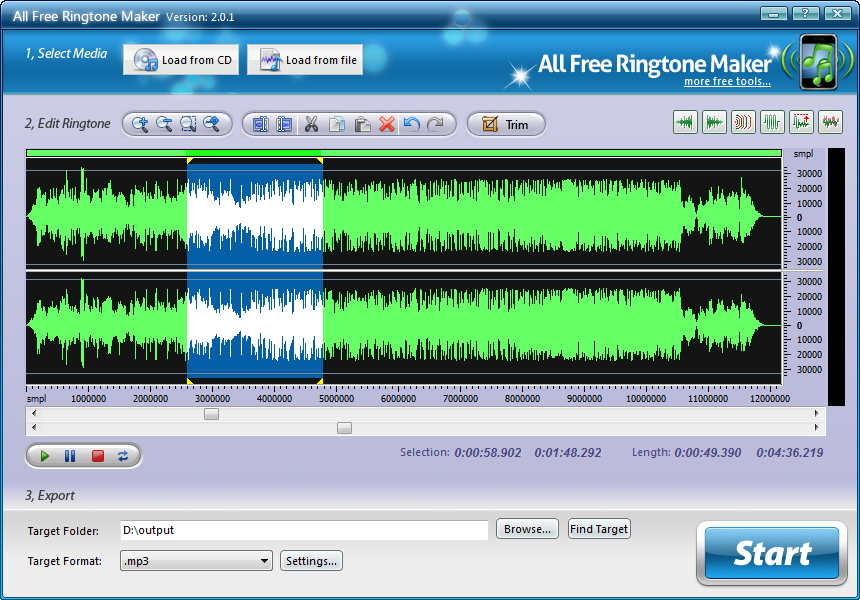The width and height of the screenshot is (860, 600).
Task: Apply the echo effect with red arcs
Action: pos(743,122)
